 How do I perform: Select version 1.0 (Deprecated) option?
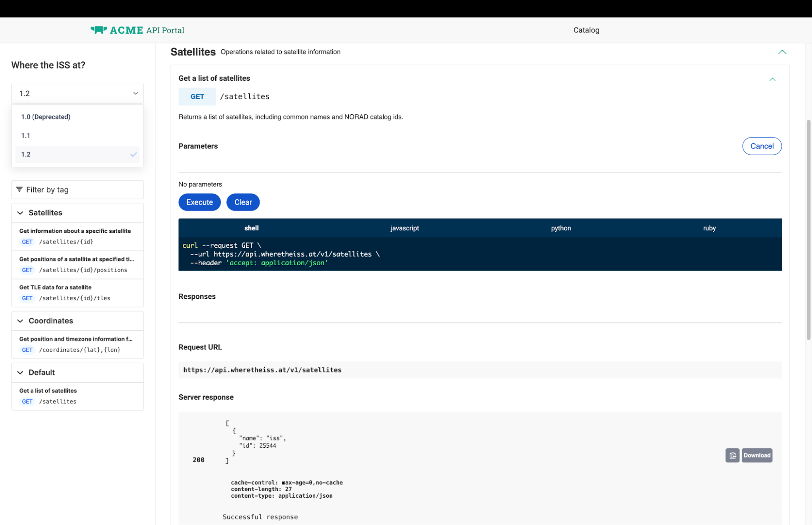46,117
